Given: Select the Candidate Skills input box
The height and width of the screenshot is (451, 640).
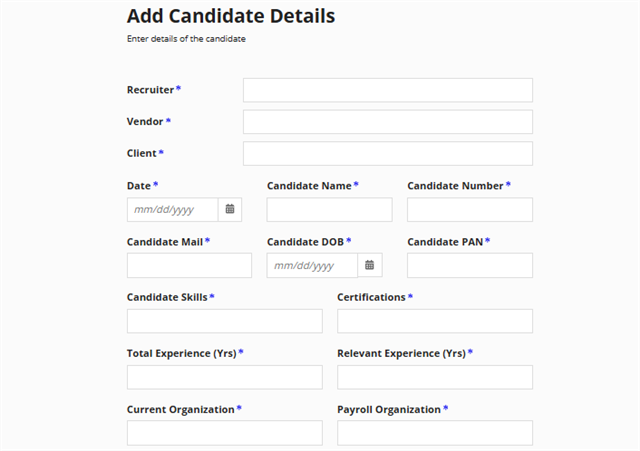Looking at the screenshot, I should pyautogui.click(x=224, y=321).
